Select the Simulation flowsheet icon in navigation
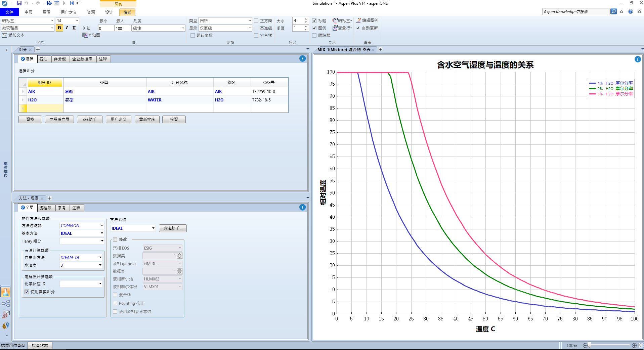The image size is (644, 350). pos(5,304)
